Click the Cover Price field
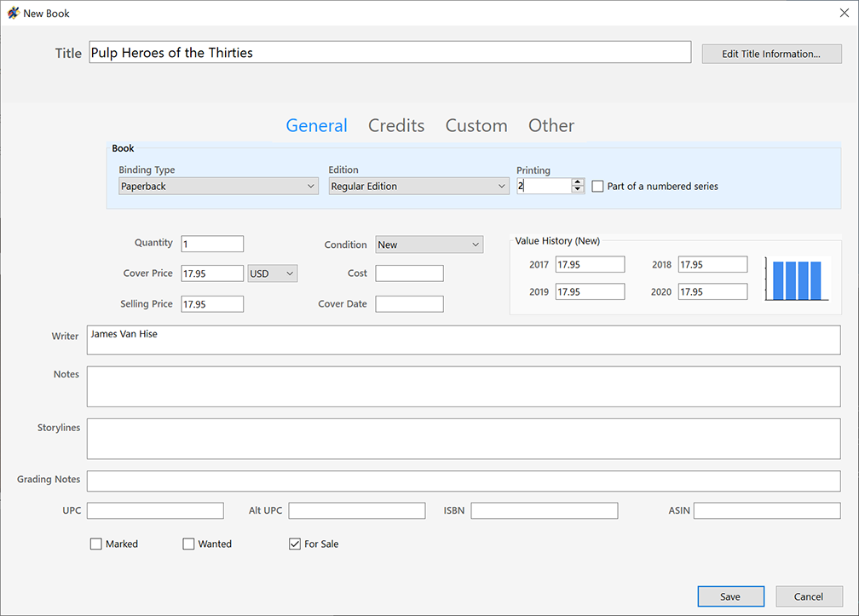 (x=212, y=273)
